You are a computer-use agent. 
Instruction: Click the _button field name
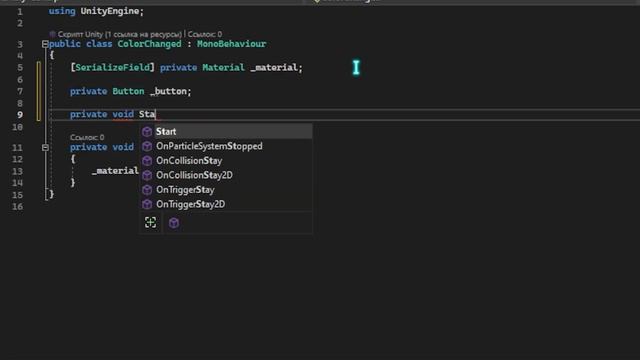[170, 91]
